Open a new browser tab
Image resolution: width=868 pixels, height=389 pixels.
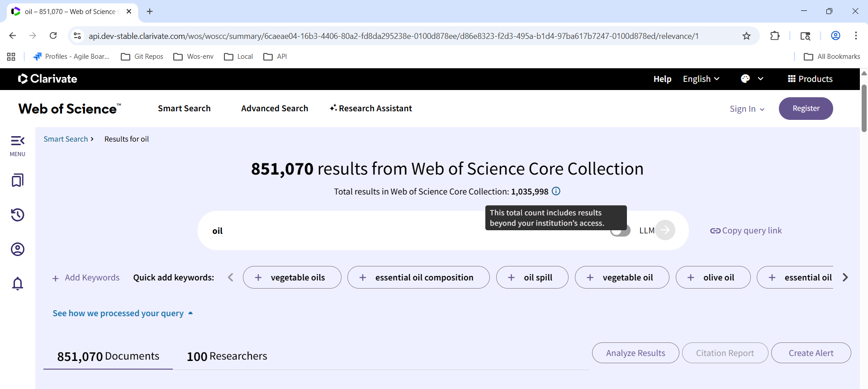click(x=150, y=11)
